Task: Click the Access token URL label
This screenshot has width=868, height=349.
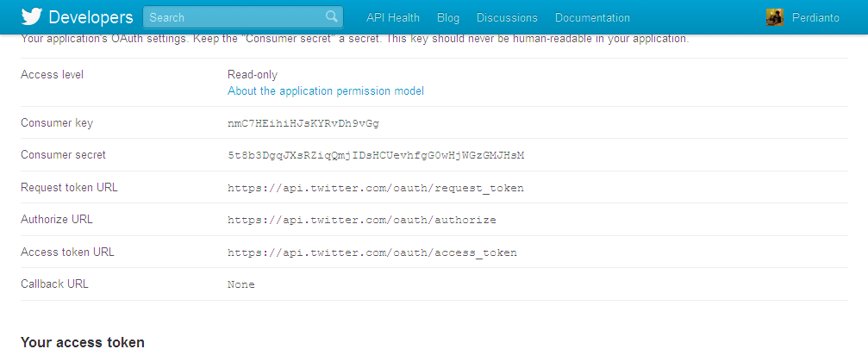Action: [67, 252]
